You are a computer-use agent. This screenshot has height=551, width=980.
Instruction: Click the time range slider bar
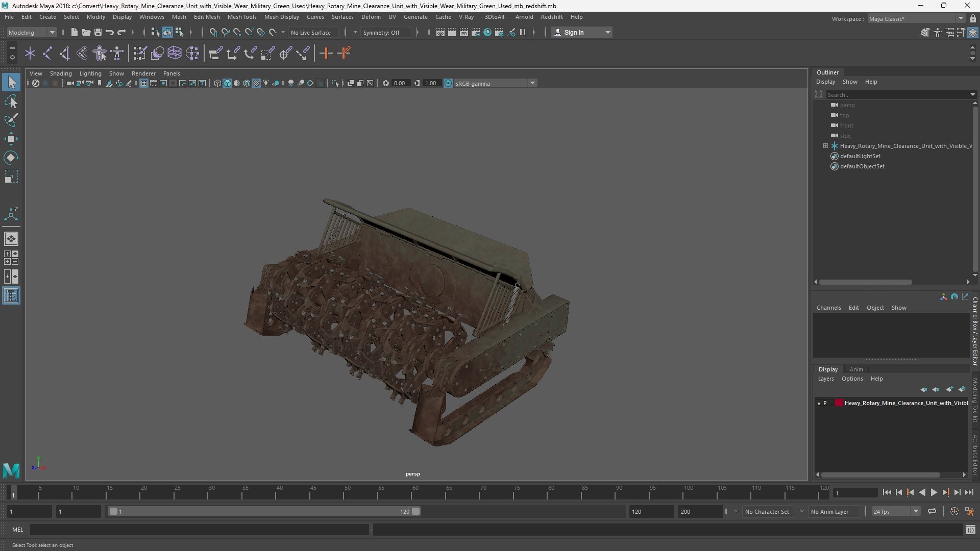[x=264, y=511]
